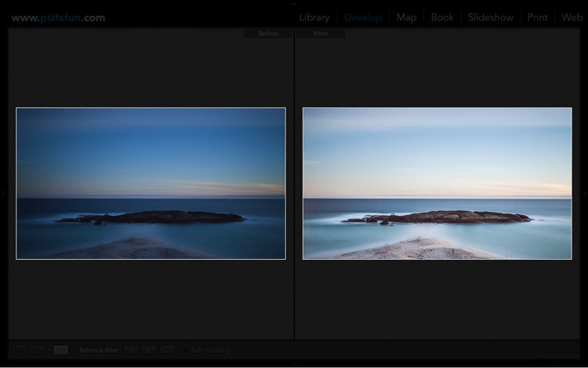Switch to the Print module
Viewport: 588px width, 368px height.
tap(537, 17)
